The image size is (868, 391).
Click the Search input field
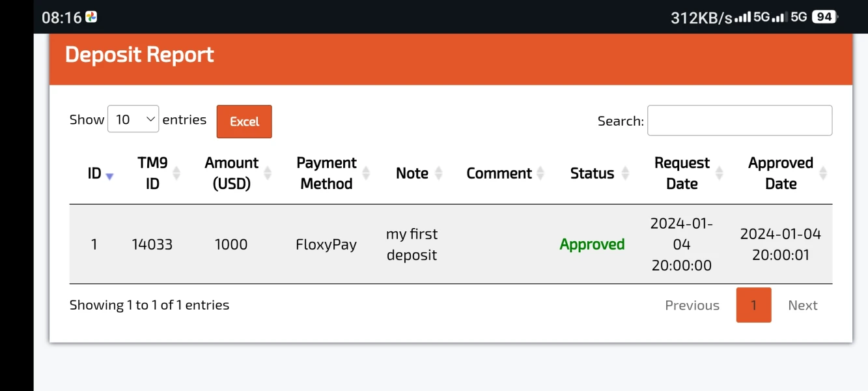click(x=739, y=121)
